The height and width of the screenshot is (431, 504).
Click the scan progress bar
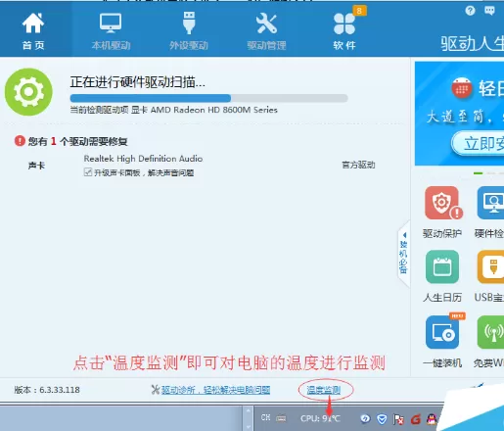(x=208, y=98)
